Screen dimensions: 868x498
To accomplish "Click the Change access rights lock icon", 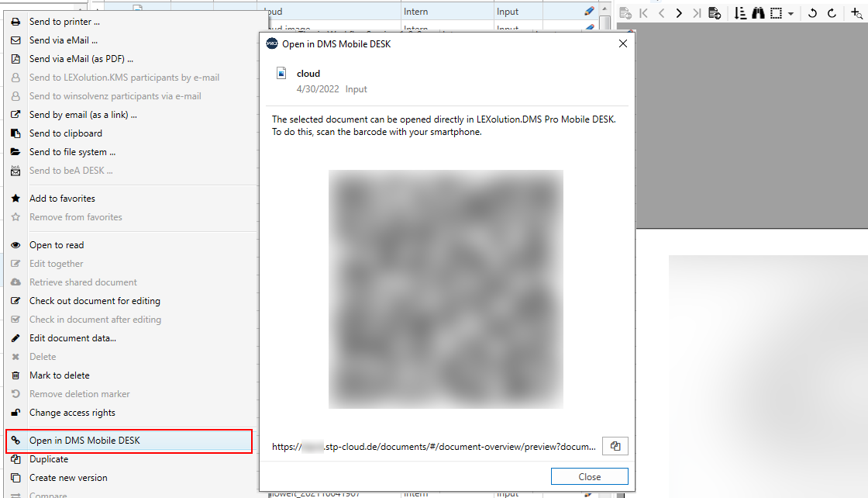I will point(15,413).
